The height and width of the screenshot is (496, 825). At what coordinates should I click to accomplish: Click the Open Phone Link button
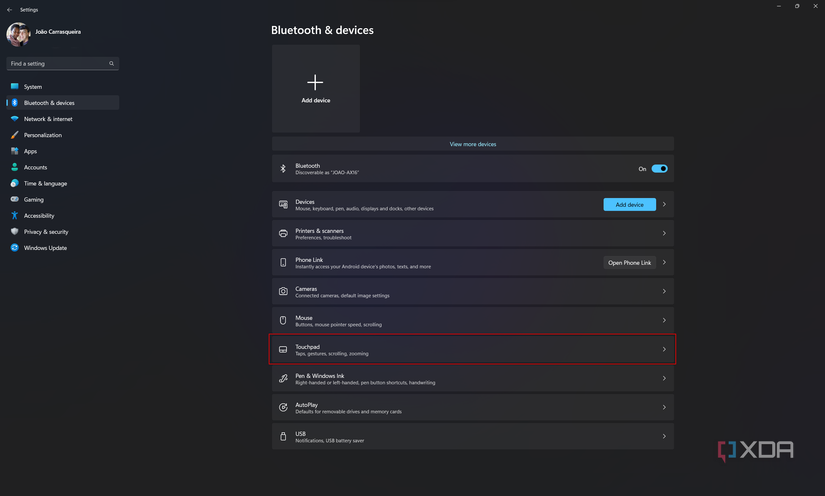click(x=629, y=263)
